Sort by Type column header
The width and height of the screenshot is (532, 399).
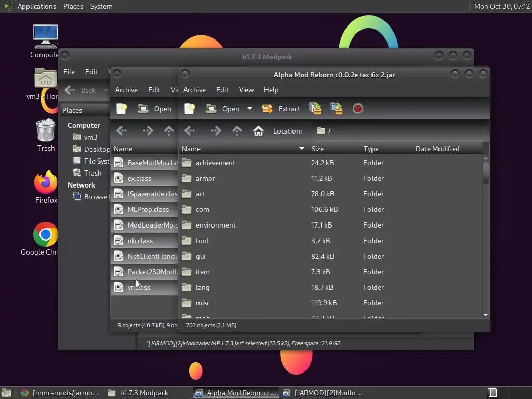(x=387, y=149)
